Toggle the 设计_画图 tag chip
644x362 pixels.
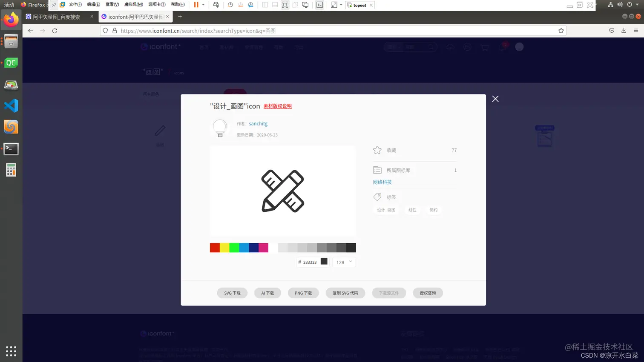click(x=385, y=210)
